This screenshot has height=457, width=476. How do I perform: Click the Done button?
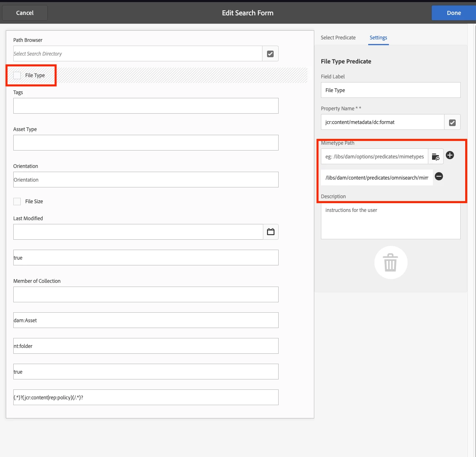tap(454, 13)
